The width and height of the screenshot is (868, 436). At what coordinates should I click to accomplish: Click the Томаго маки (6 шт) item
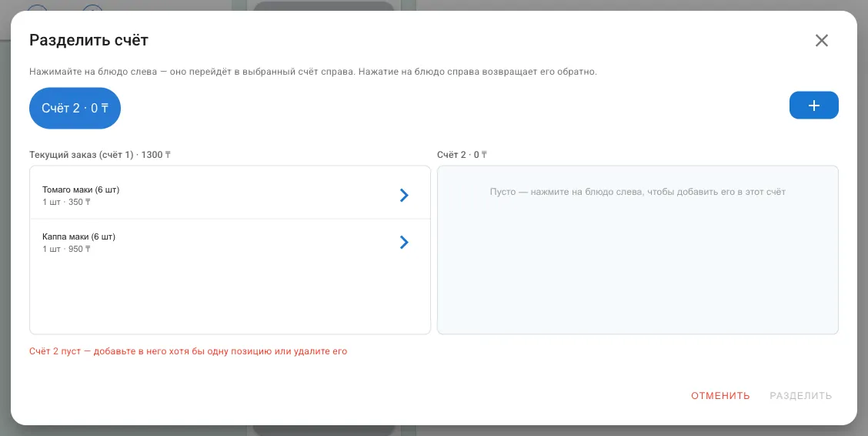[x=230, y=196]
